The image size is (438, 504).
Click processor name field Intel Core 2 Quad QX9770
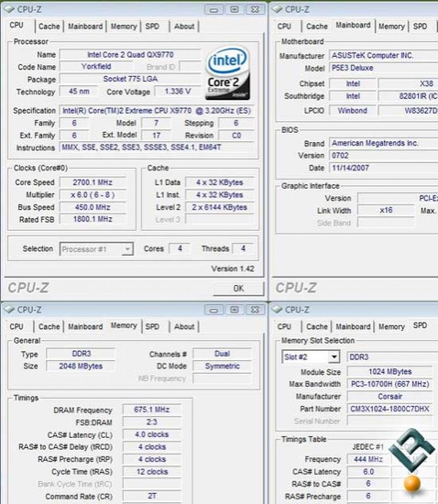pyautogui.click(x=130, y=55)
